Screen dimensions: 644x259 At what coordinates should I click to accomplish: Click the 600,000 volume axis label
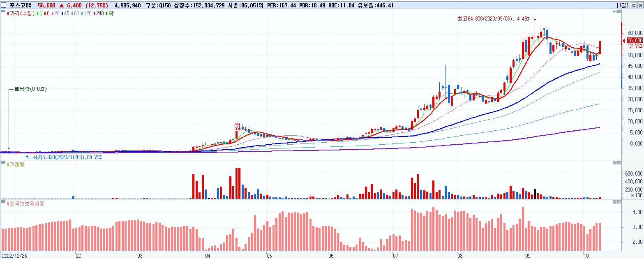633,174
